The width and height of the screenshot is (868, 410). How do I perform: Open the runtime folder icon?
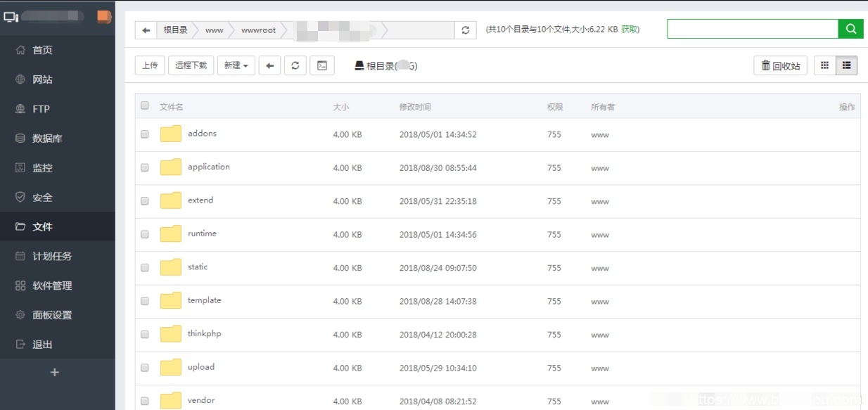tap(171, 234)
